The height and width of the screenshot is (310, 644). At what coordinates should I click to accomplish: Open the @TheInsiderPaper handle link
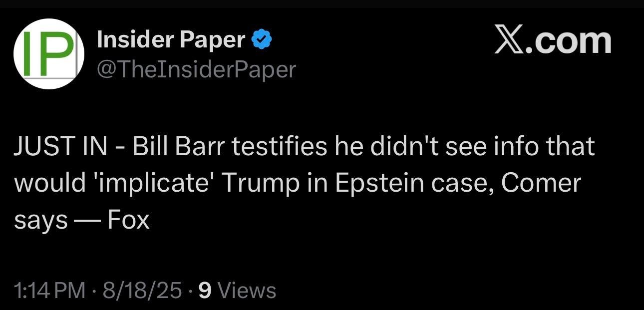(x=196, y=69)
